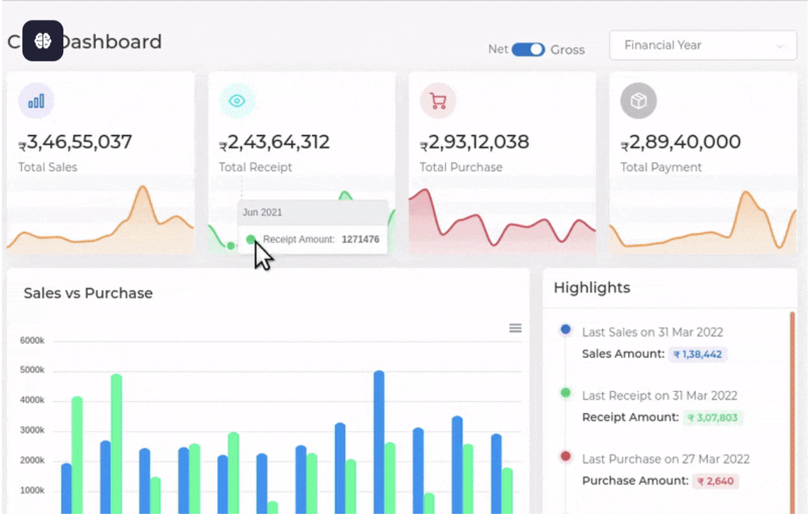
Task: Select the eye icon on Total Receipt card
Action: coord(237,100)
